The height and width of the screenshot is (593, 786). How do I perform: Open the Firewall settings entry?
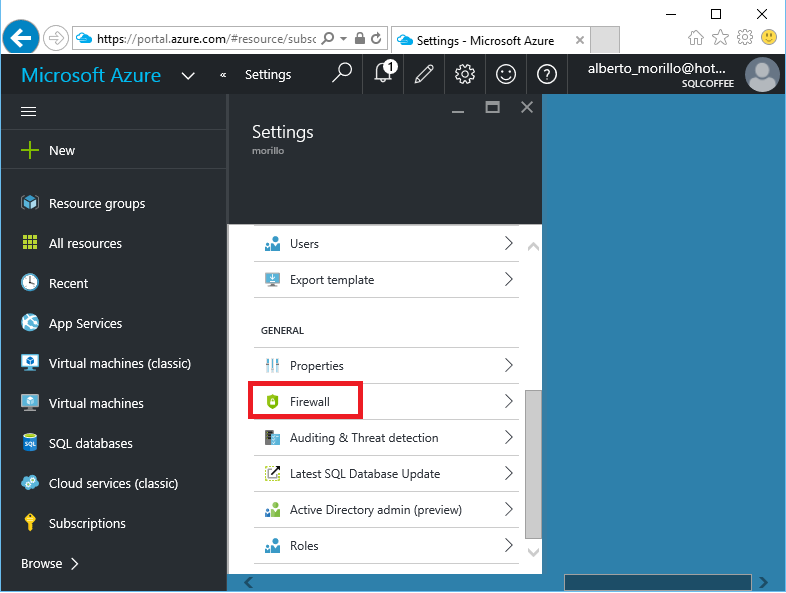(x=386, y=402)
